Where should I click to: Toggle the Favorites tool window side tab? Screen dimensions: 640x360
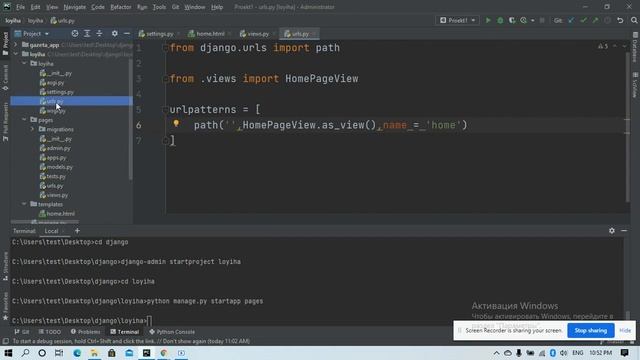(x=5, y=306)
